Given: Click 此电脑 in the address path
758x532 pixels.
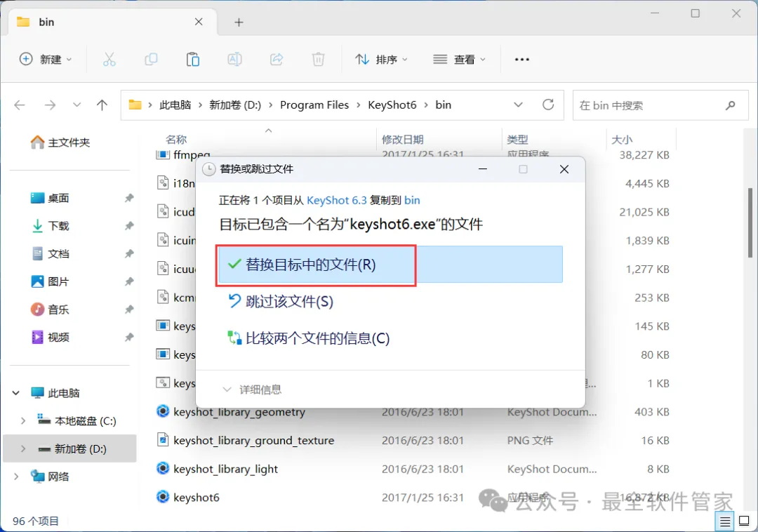Looking at the screenshot, I should tap(175, 105).
